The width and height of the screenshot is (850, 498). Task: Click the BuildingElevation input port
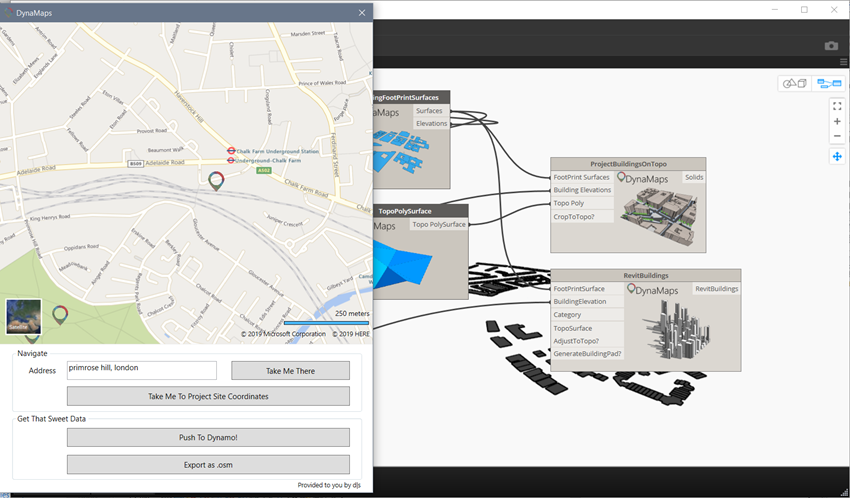pos(587,302)
